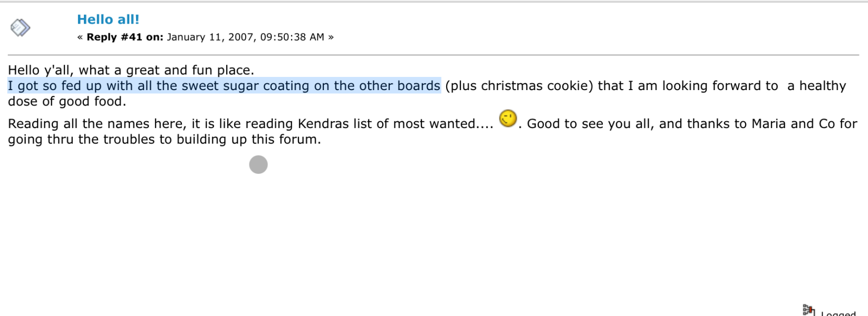Click the "dose of good food." line
This screenshot has width=868, height=316.
(67, 101)
